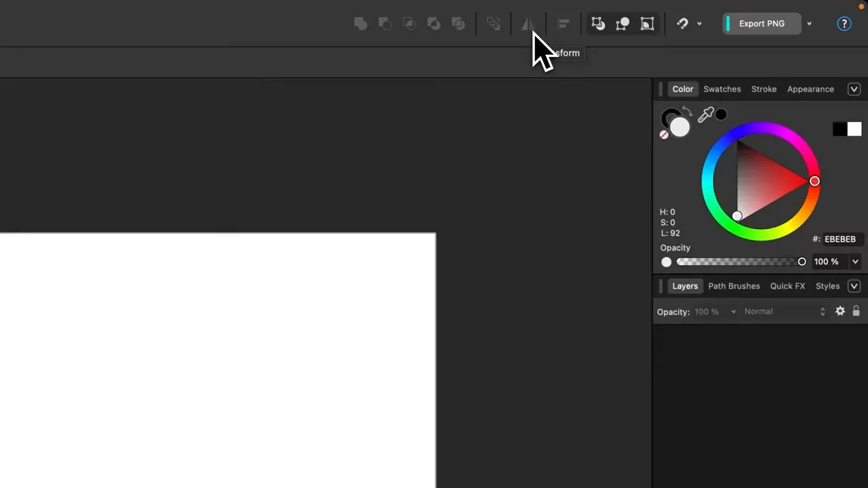Click the L: 92 lightness value text
Viewport: 868px width, 488px height.
click(x=670, y=233)
